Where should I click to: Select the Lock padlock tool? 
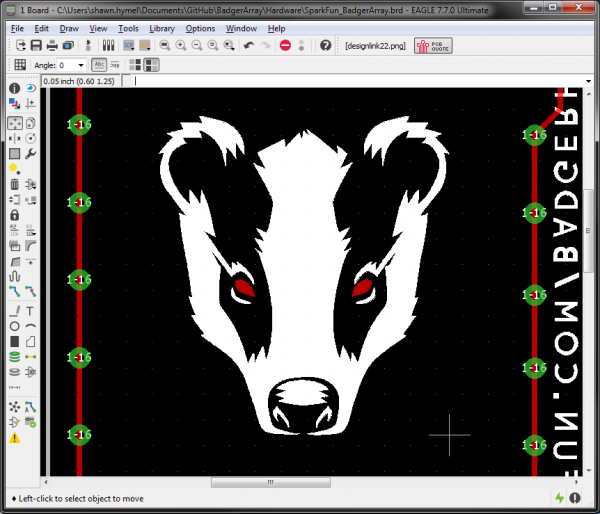[x=15, y=215]
